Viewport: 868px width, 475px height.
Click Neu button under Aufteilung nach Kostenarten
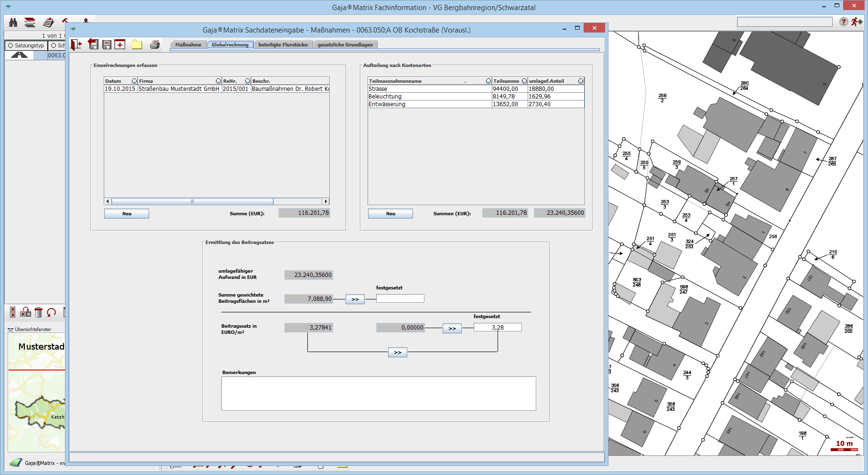click(x=391, y=214)
